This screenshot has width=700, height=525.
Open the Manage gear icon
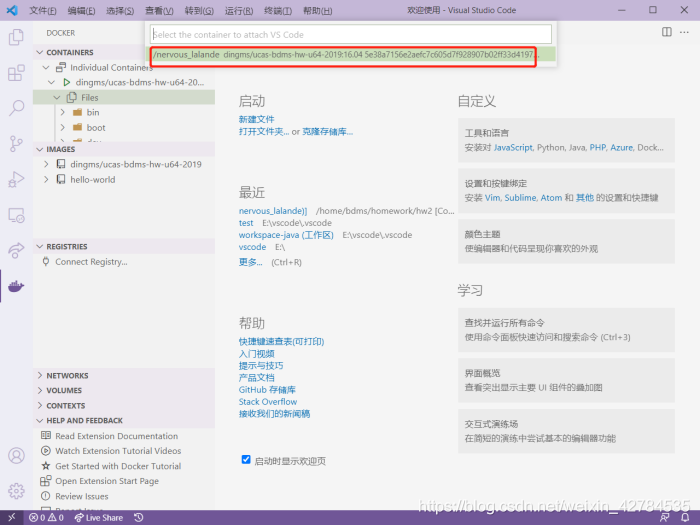[16, 491]
